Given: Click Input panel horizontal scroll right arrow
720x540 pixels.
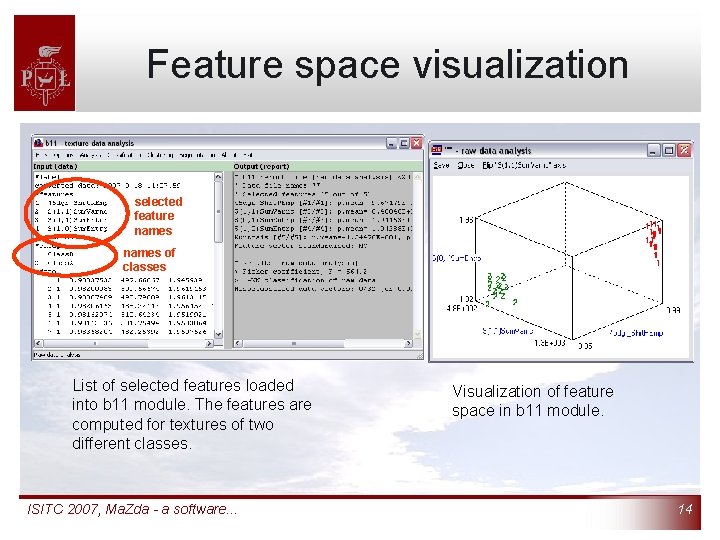Looking at the screenshot, I should [x=209, y=343].
